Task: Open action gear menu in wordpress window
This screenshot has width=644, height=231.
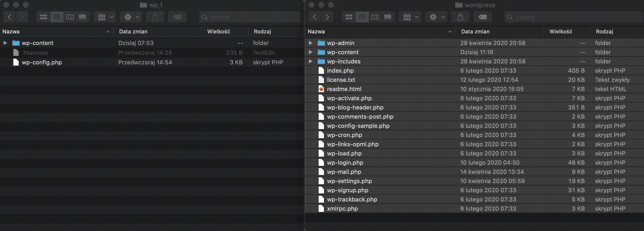Action: [x=437, y=17]
